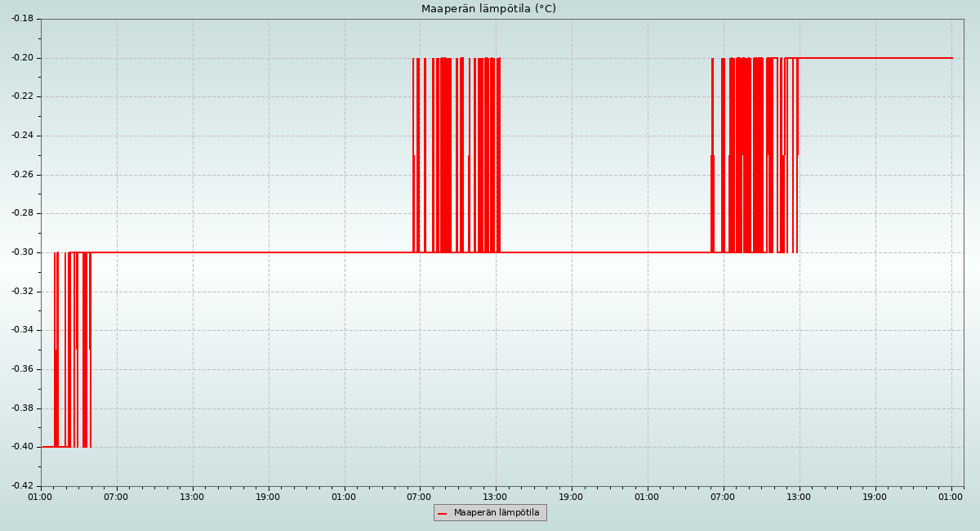The width and height of the screenshot is (980, 531).
Task: Select the -0.22 y-axis tick label
Action: (x=21, y=96)
